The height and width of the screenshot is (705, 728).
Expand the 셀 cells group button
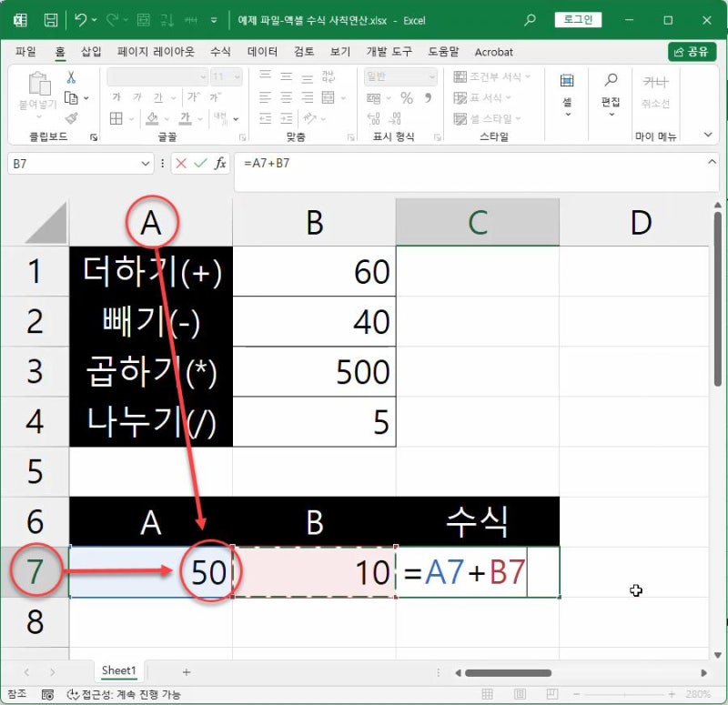[567, 96]
